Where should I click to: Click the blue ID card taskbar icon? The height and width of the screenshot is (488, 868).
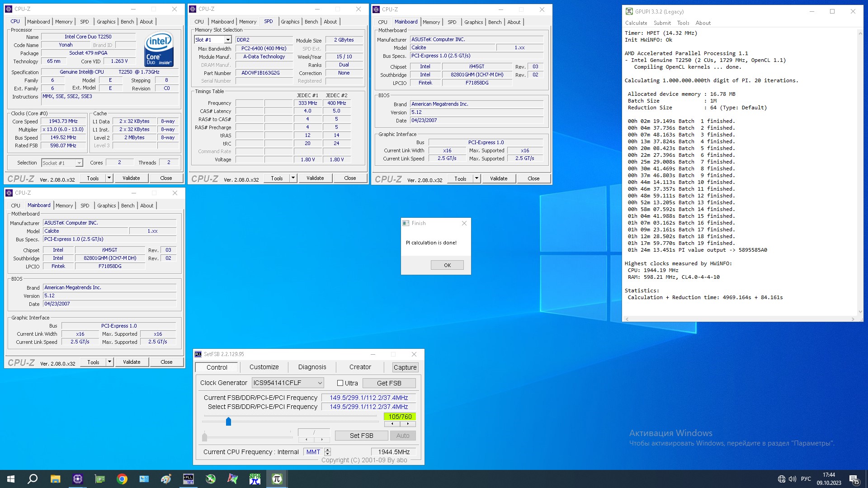click(144, 479)
